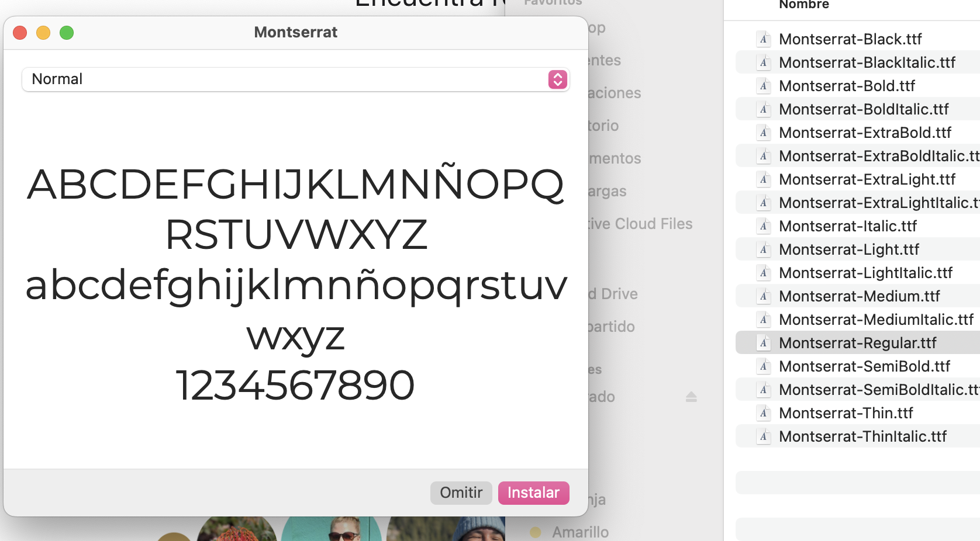Open the Normal font style dropdown
The width and height of the screenshot is (980, 541).
click(x=296, y=79)
